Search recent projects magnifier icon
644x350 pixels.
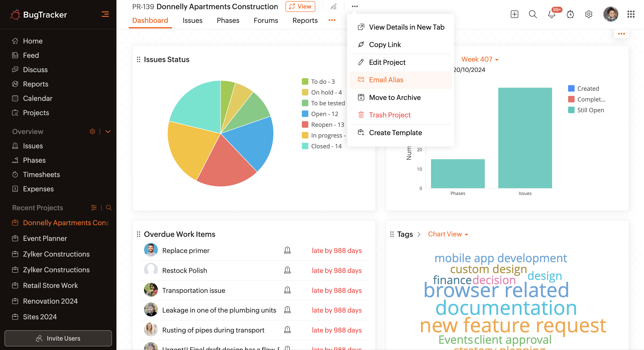(x=109, y=208)
